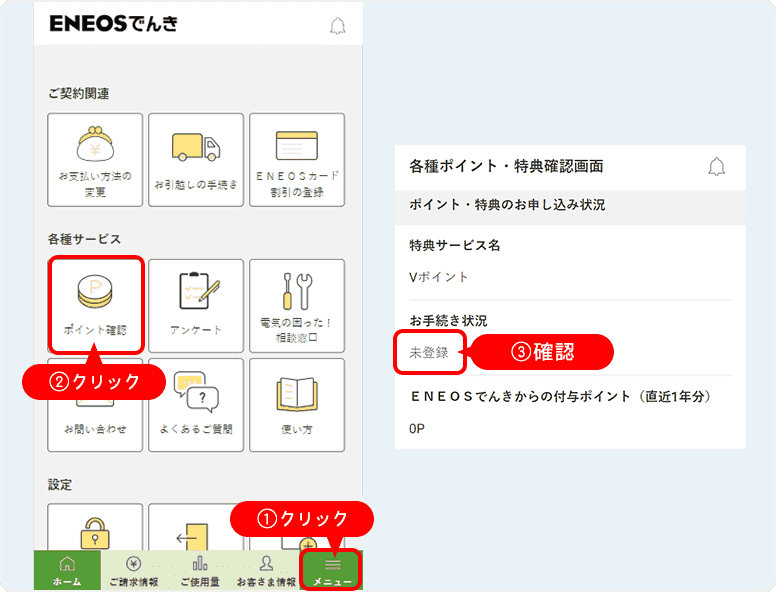Click the ご契約関連 section heading
776x592 pixels.
coord(79,93)
